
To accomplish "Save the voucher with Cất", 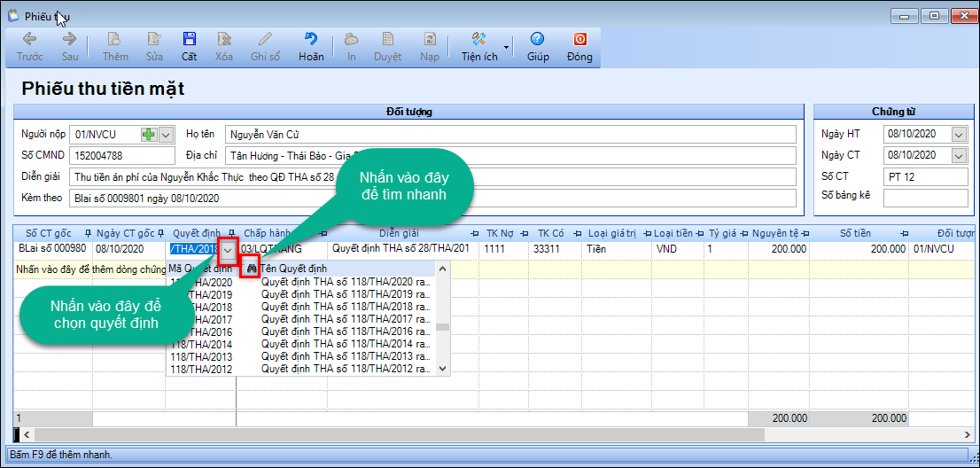I will [x=190, y=48].
